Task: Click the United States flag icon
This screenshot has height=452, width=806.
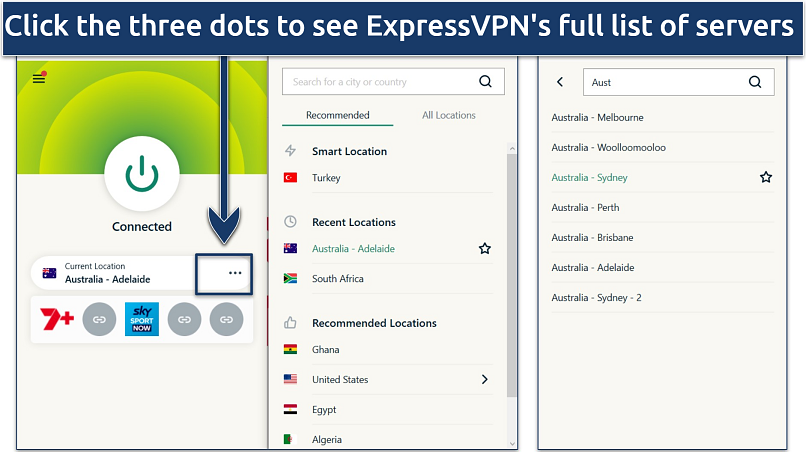Action: click(290, 379)
